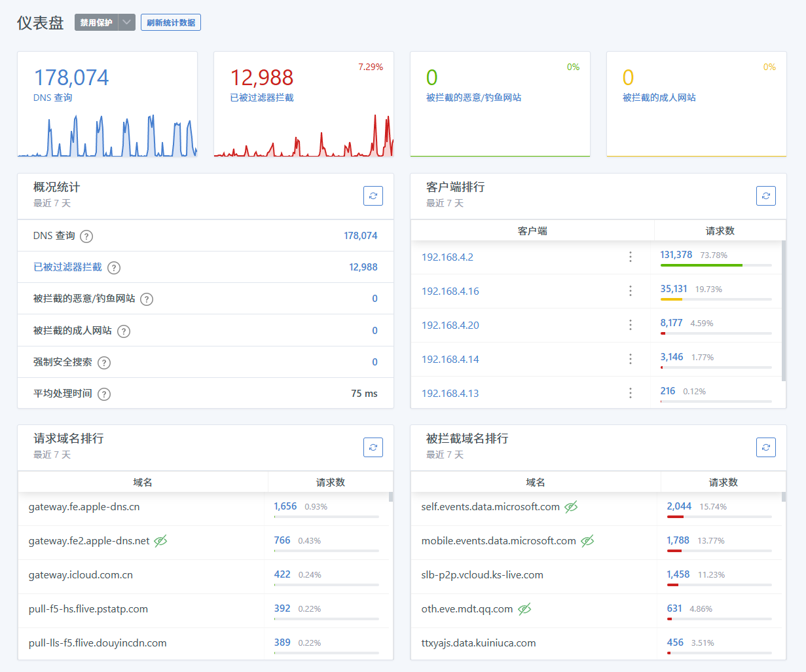Click the 12,988 value in 概况统计
The width and height of the screenshot is (806, 672).
[x=363, y=267]
